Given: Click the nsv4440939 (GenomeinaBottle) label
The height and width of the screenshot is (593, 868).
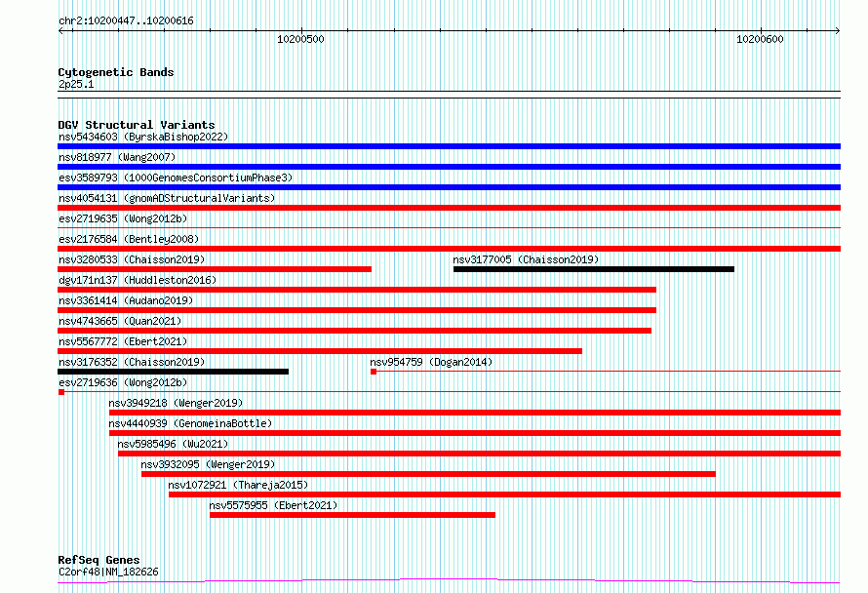Looking at the screenshot, I should click(x=190, y=423).
